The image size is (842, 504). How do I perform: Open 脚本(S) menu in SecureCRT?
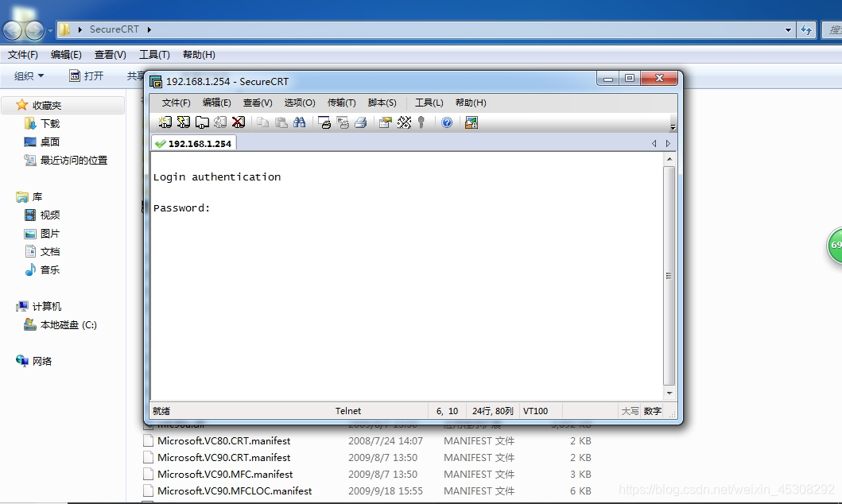382,103
